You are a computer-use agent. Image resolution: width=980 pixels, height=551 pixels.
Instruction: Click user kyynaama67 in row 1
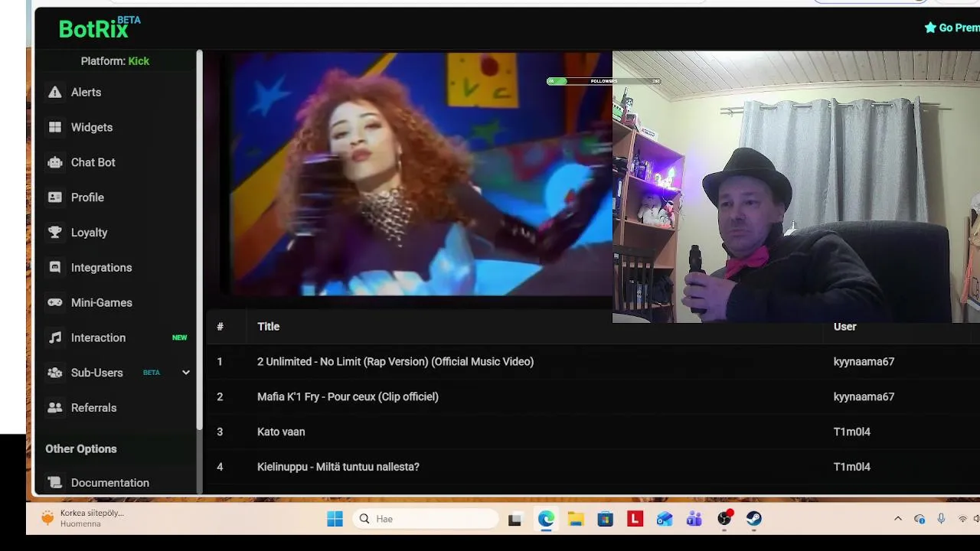coord(864,362)
